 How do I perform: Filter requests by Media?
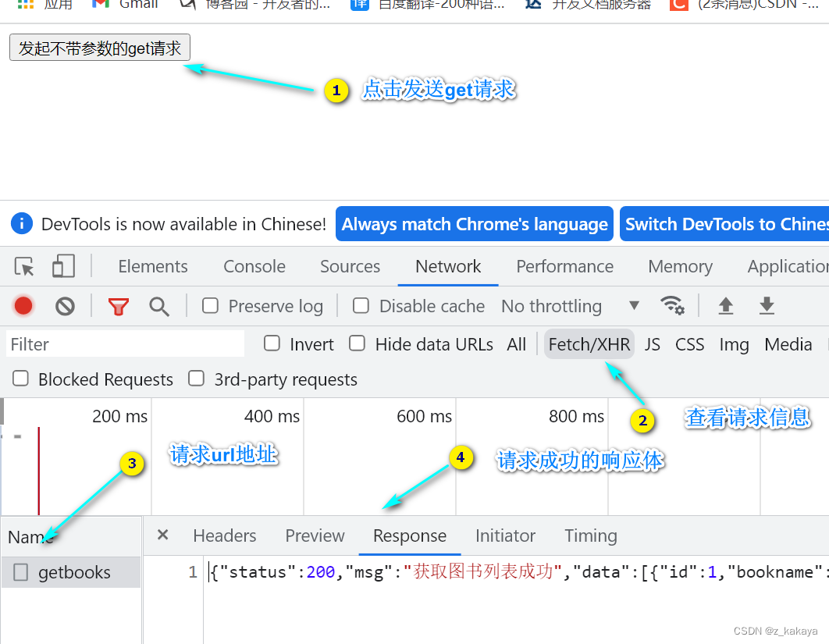click(x=788, y=344)
